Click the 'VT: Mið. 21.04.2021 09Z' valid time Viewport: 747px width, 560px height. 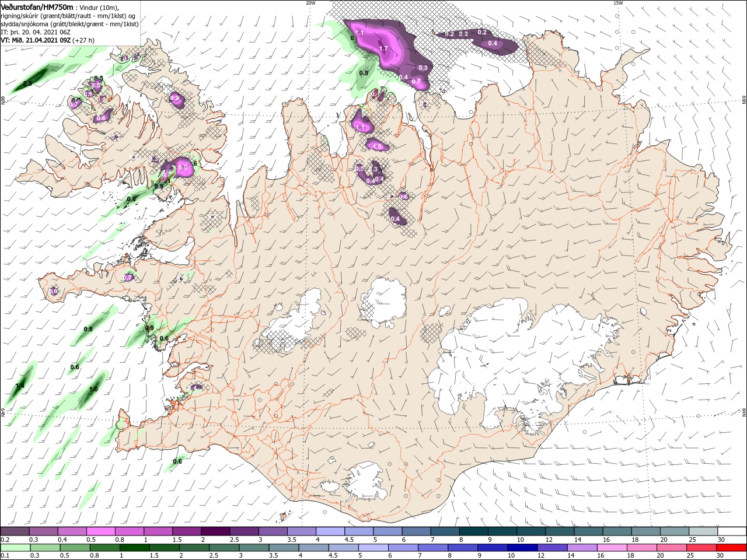[x=36, y=40]
